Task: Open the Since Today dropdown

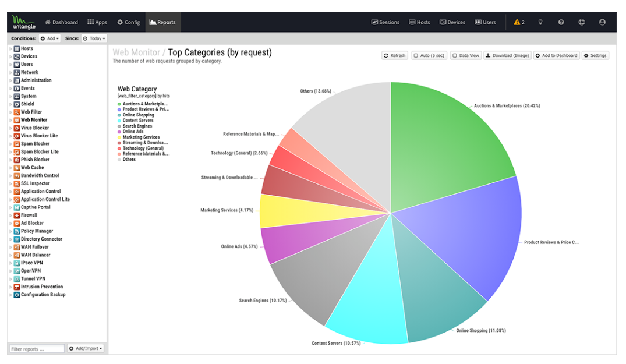Action: pos(94,38)
